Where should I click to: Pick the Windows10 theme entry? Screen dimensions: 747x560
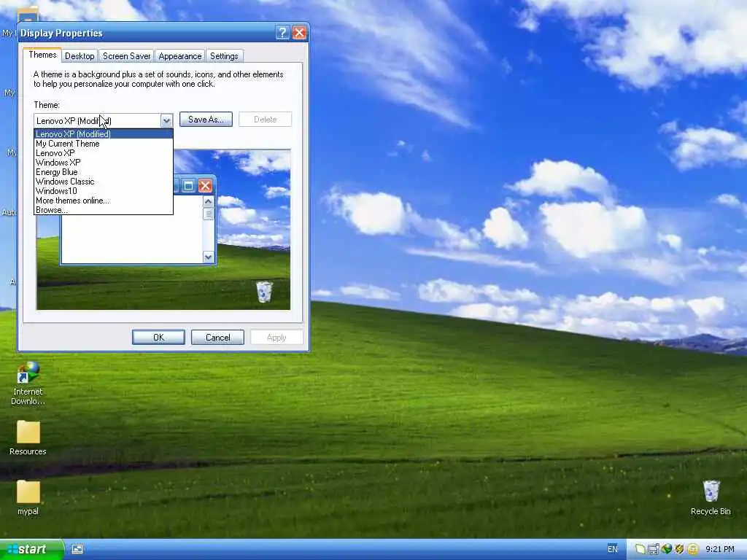tap(104, 191)
